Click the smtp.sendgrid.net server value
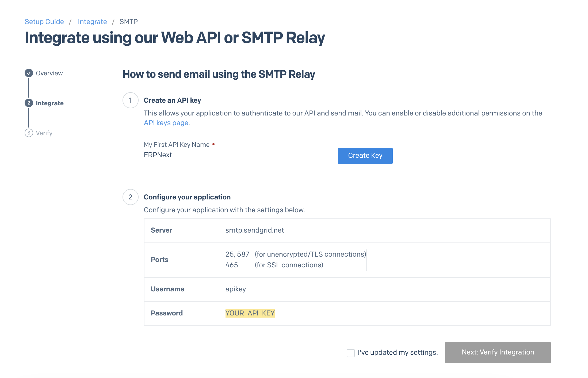 click(254, 230)
